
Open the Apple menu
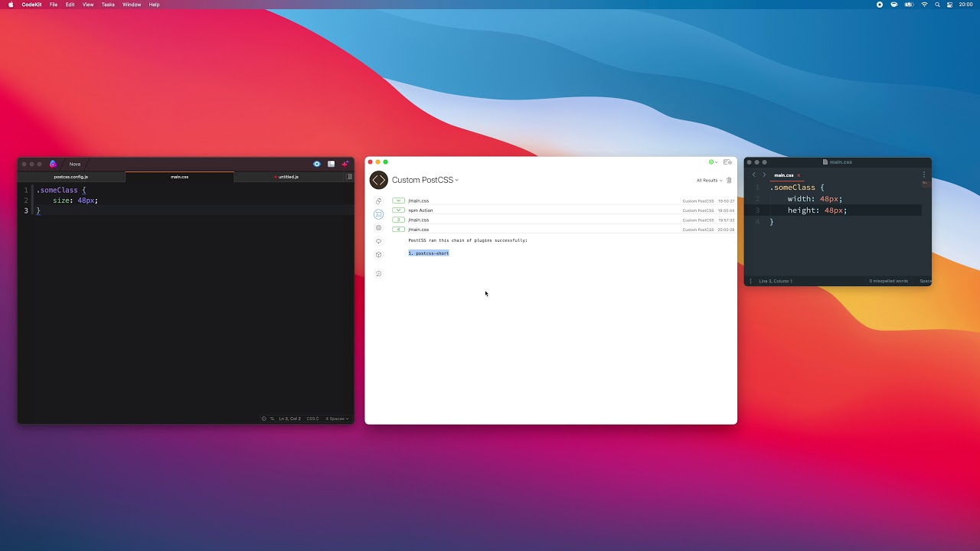click(x=11, y=5)
